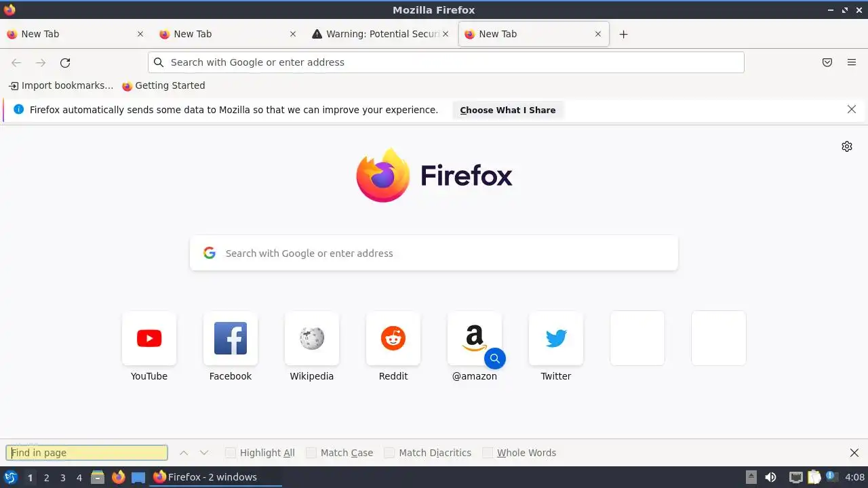Switch to workspace 2 in taskbar
Viewport: 868px width, 488px height.
[46, 478]
